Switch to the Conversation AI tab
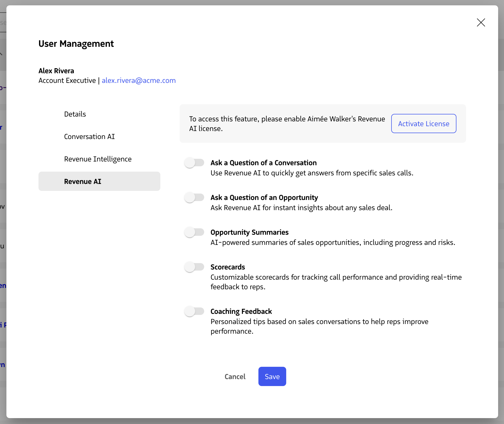Screen dimensions: 504x424 89,137
